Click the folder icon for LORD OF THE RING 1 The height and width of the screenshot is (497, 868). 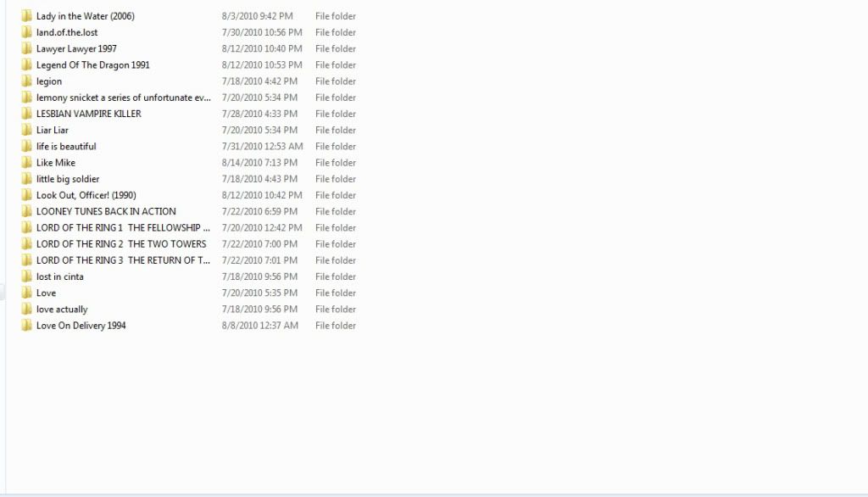tap(26, 228)
